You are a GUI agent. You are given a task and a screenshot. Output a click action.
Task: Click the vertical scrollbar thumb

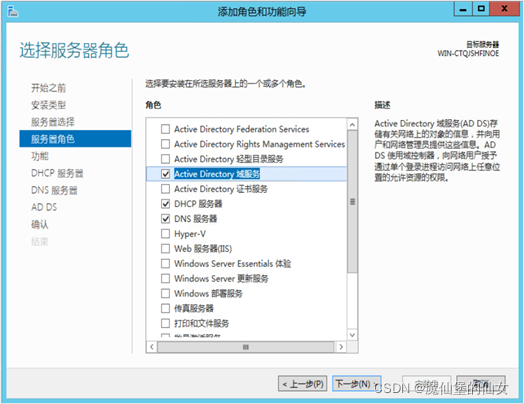coord(352,201)
